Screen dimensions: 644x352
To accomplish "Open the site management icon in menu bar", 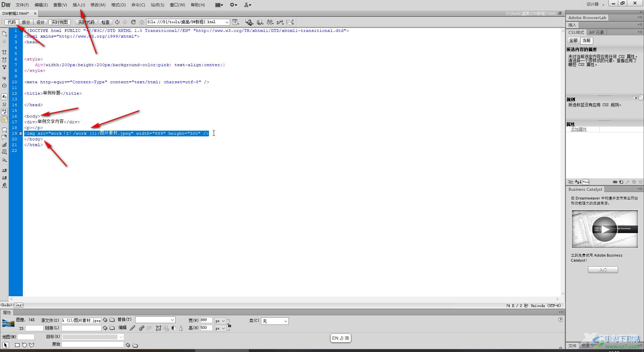I will [x=248, y=5].
